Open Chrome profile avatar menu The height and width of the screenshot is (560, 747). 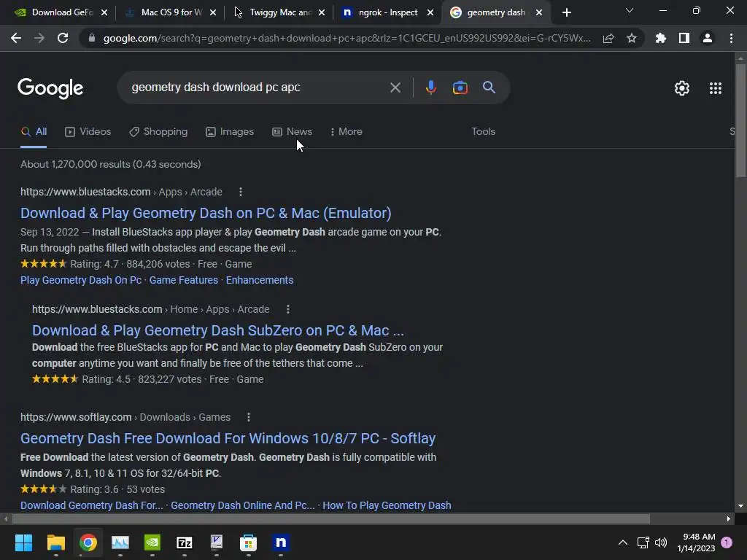click(x=708, y=38)
